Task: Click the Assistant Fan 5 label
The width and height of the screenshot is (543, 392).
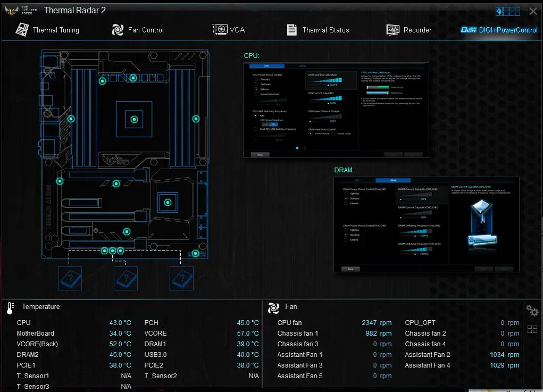Action: point(300,376)
